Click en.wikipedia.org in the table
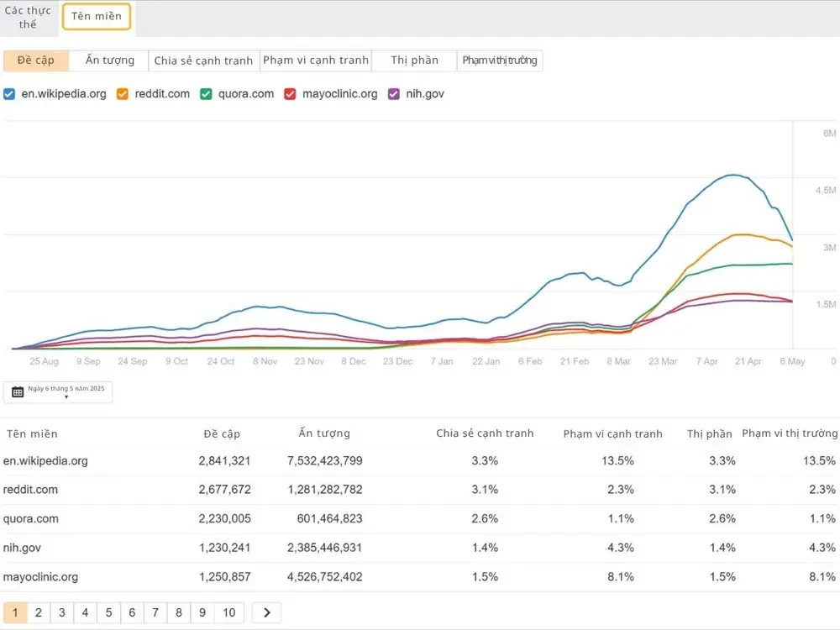The height and width of the screenshot is (630, 840). [x=45, y=460]
